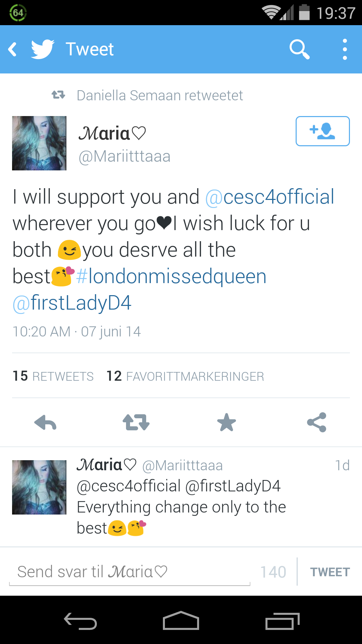Screen dimensions: 362x644
Task: View the 12 FAVORITTMARKERINGER list
Action: click(x=185, y=376)
